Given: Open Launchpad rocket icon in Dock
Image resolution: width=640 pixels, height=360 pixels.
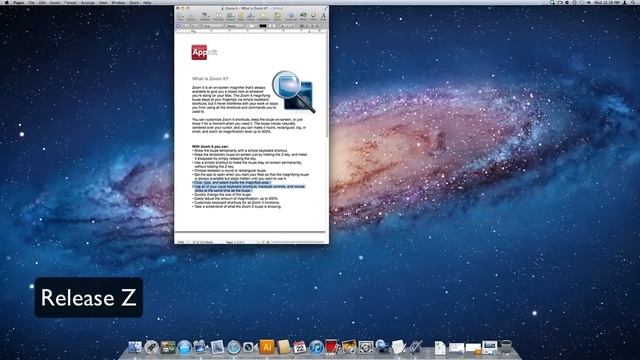Looking at the screenshot, I should pyautogui.click(x=151, y=347).
